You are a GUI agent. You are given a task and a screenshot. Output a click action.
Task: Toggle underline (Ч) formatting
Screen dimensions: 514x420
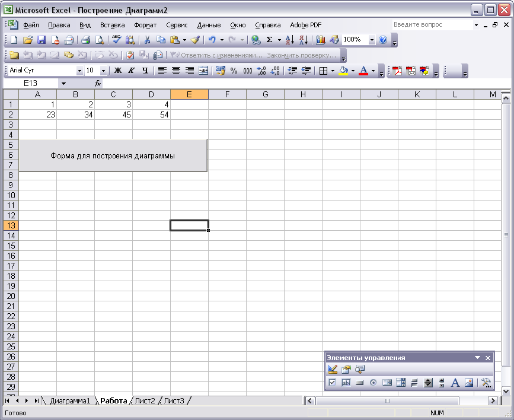[145, 71]
